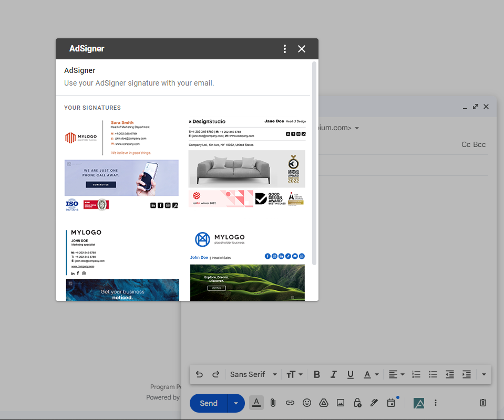The width and height of the screenshot is (504, 420).
Task: Open the calendar scheduling icon
Action: pos(391,403)
